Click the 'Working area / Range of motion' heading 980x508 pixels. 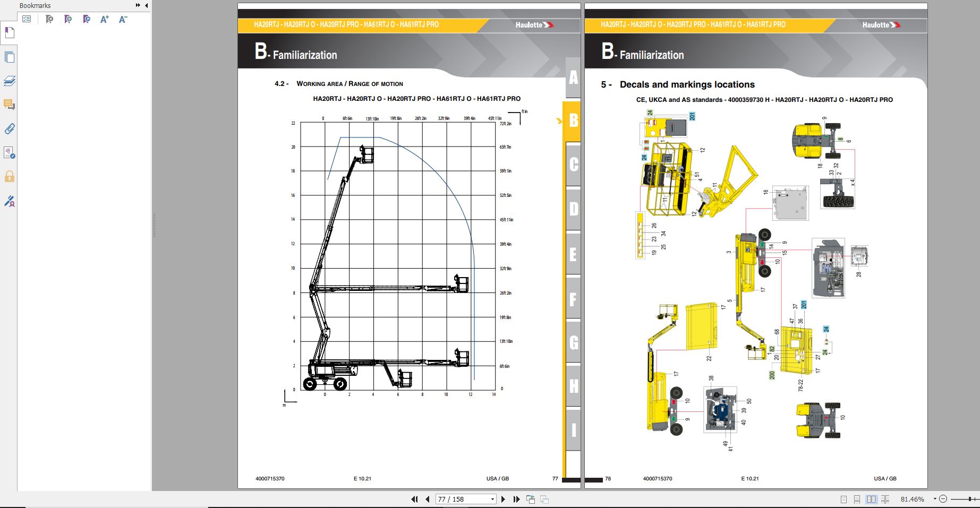350,84
